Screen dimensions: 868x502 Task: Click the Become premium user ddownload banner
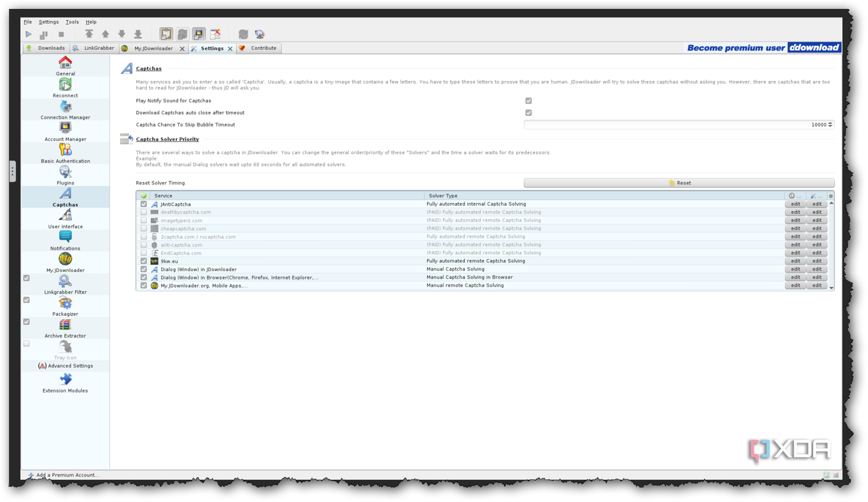(764, 48)
